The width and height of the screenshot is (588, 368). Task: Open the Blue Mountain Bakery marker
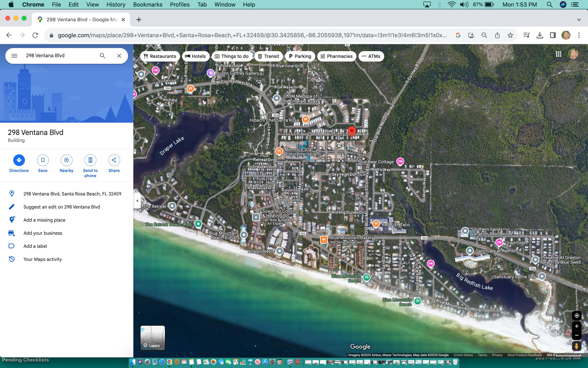324,240
